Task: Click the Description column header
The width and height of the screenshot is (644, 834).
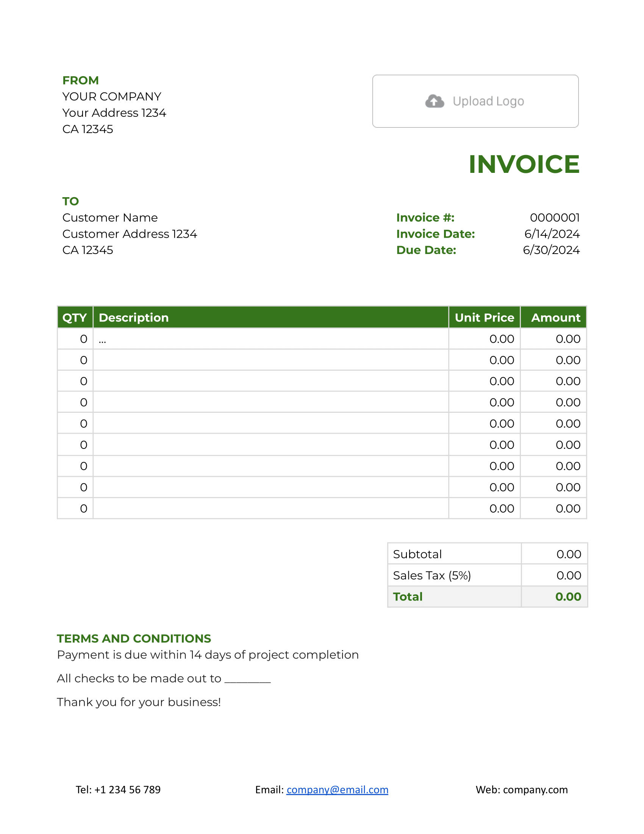Action: (271, 317)
